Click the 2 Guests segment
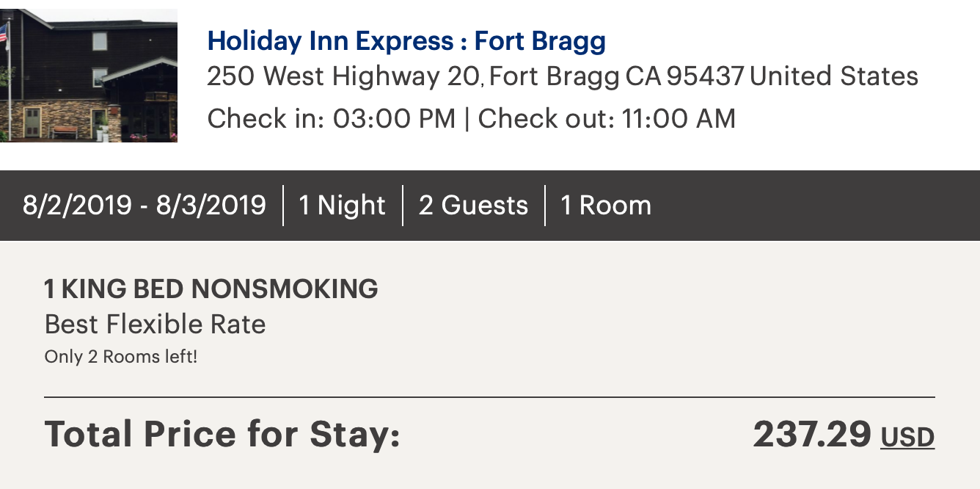This screenshot has height=489, width=980. point(473,205)
